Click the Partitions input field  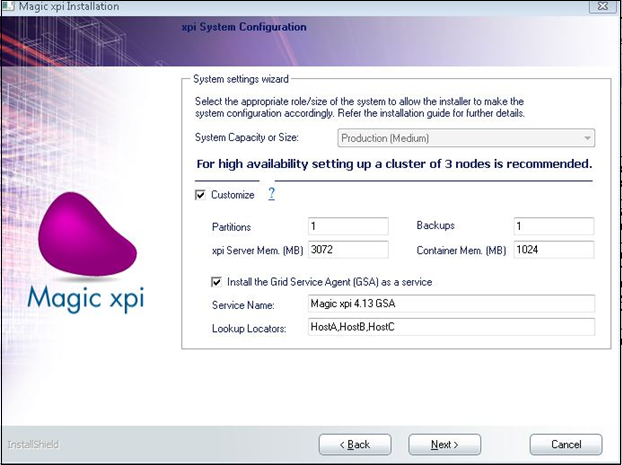click(x=348, y=226)
